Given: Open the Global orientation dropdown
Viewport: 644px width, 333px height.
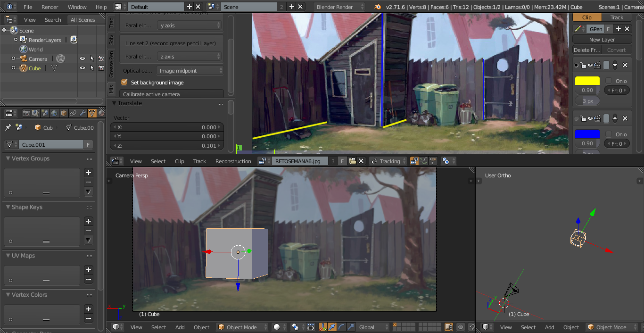Looking at the screenshot, I should click(373, 327).
